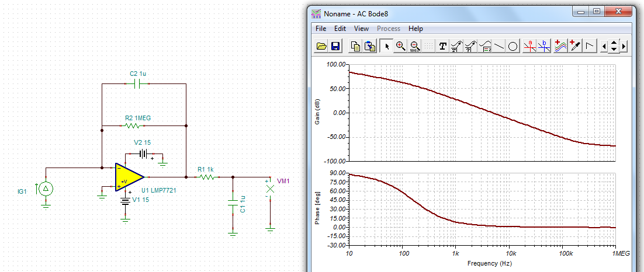
Task: Select the U1 LMP7721 op-amp symbol
Action: click(129, 177)
